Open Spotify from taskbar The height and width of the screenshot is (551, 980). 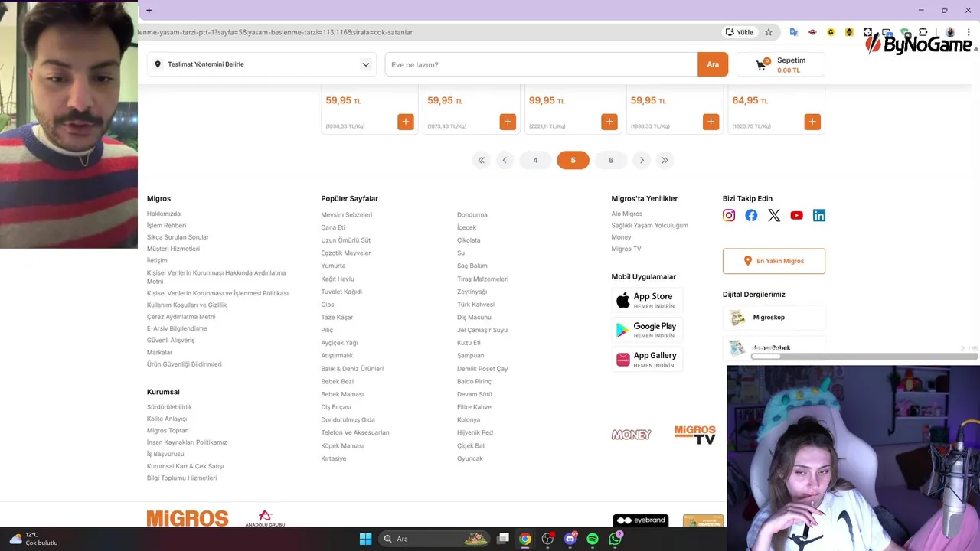pos(593,539)
